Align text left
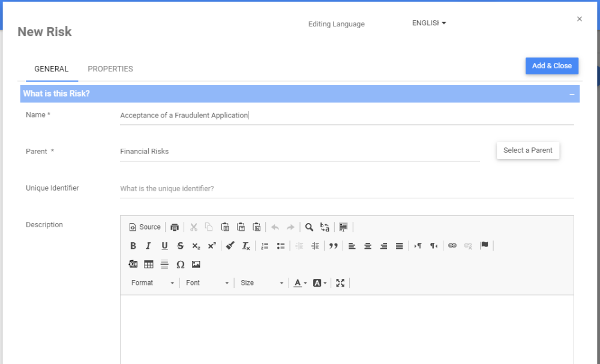 click(x=352, y=246)
